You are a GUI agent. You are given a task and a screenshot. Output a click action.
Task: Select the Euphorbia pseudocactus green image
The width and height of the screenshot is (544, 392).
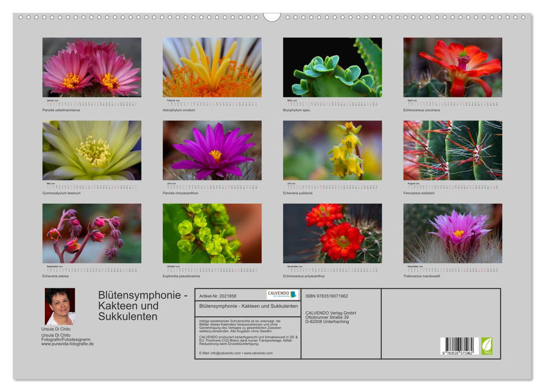[x=212, y=233]
